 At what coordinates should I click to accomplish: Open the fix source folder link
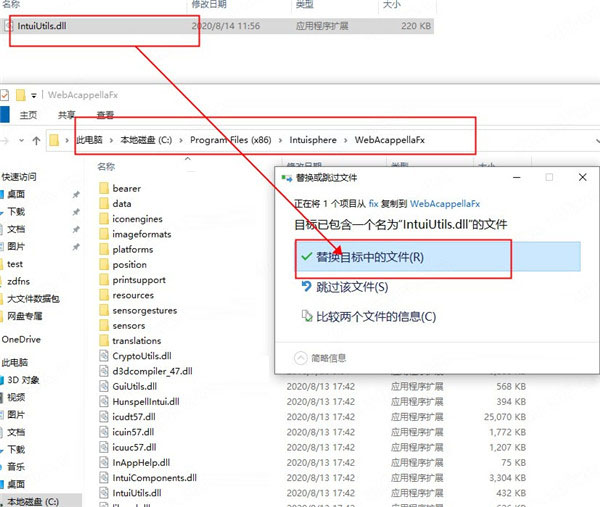tap(374, 200)
